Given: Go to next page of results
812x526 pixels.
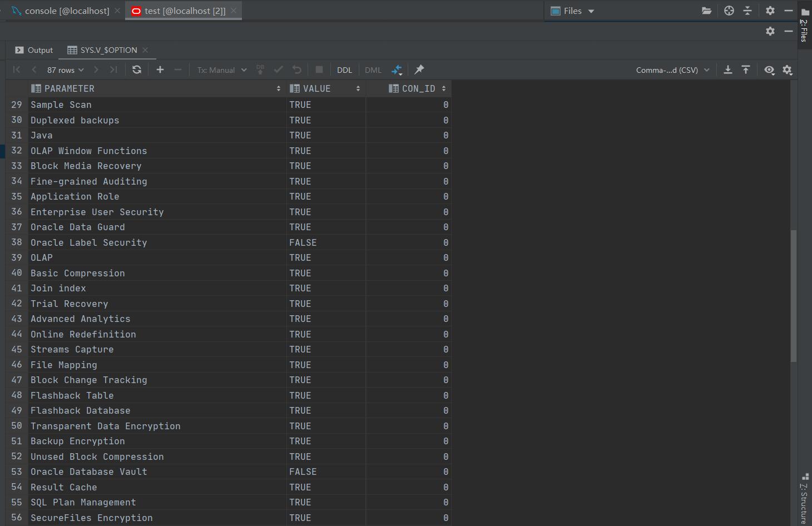Looking at the screenshot, I should click(96, 70).
